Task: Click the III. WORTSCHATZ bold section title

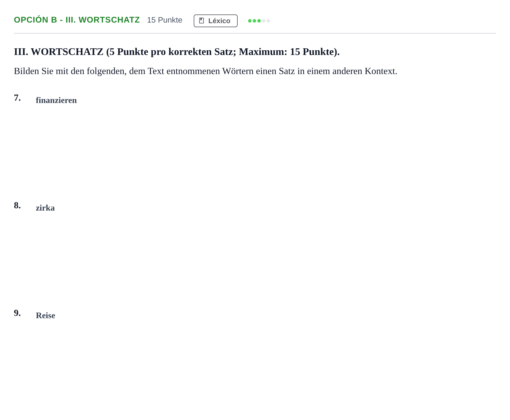Action: (177, 52)
